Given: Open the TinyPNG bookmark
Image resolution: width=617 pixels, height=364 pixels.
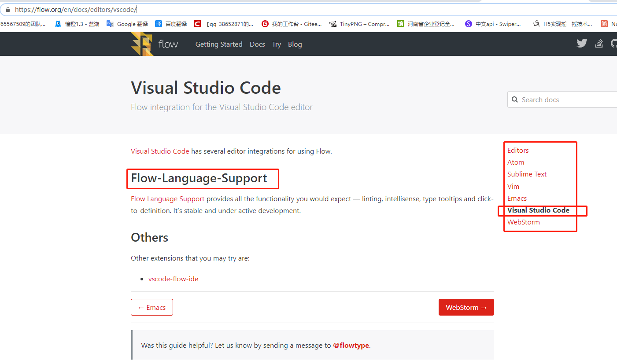Looking at the screenshot, I should point(359,24).
